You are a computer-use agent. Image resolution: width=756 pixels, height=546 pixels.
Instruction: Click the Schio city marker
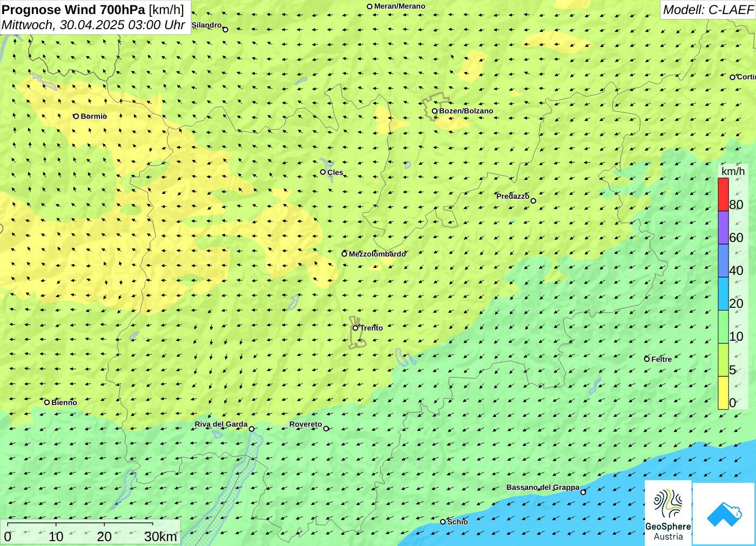(x=443, y=522)
